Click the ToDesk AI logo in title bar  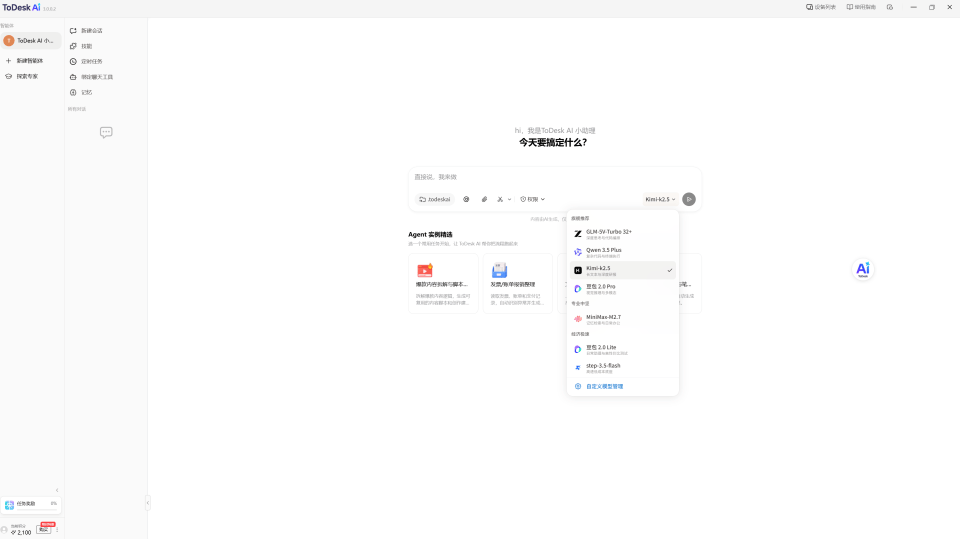point(21,7)
